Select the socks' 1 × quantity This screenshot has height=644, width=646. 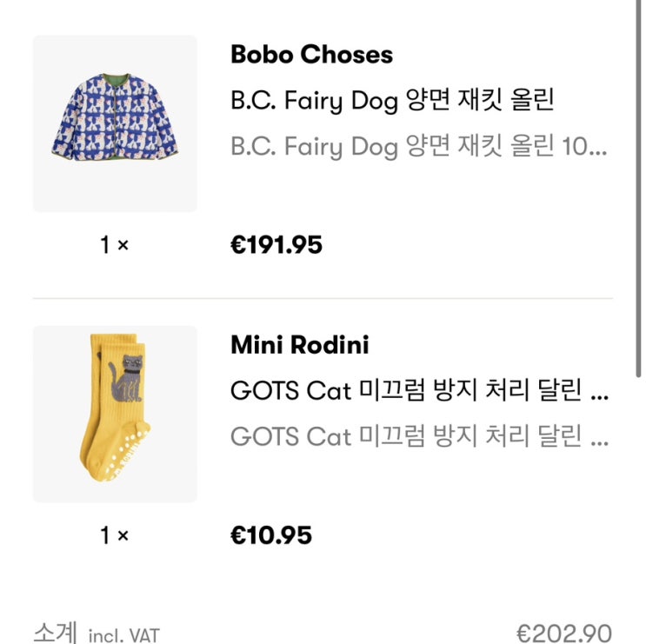[114, 535]
